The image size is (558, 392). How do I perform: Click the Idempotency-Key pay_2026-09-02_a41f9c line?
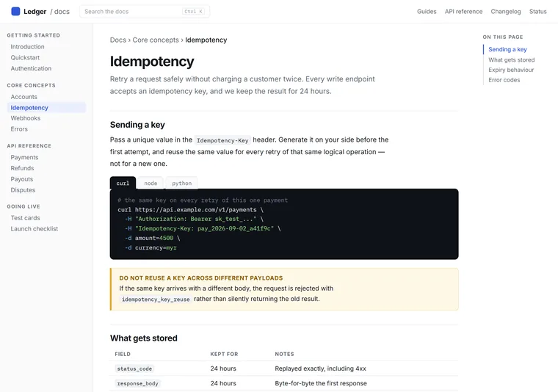coord(203,228)
